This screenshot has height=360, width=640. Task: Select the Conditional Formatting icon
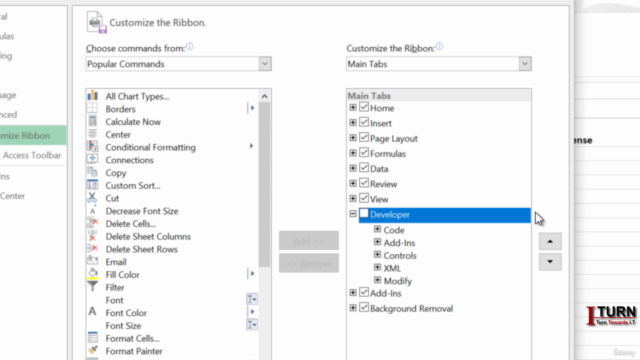pyautogui.click(x=93, y=147)
